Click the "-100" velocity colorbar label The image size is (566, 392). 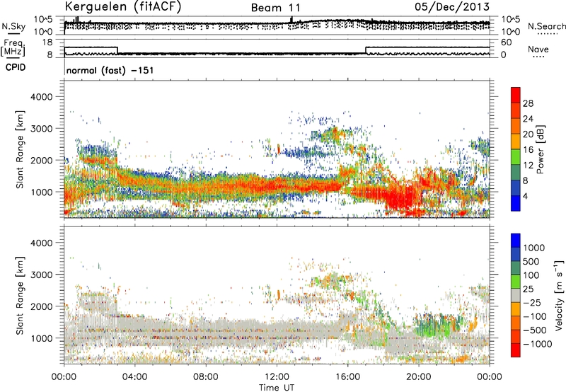[x=535, y=316]
